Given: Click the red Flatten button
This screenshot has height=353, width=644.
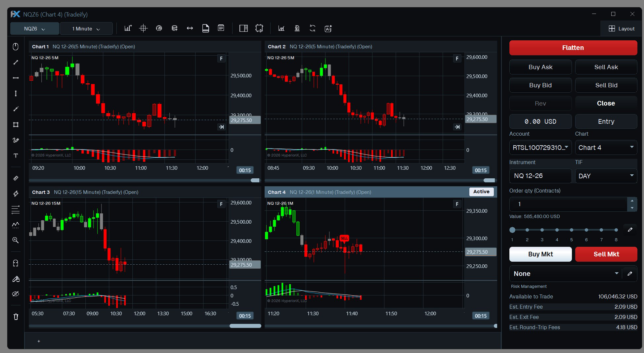Looking at the screenshot, I should click(573, 48).
